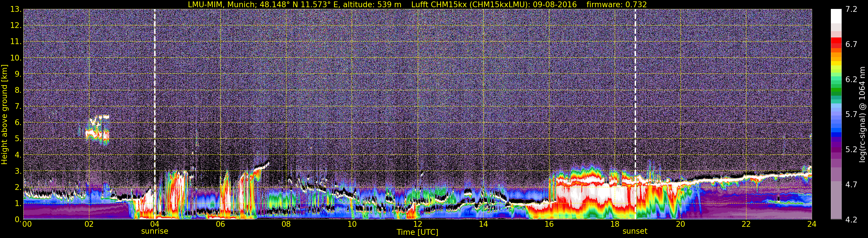Click the height tick label '6.'

pyautogui.click(x=18, y=123)
